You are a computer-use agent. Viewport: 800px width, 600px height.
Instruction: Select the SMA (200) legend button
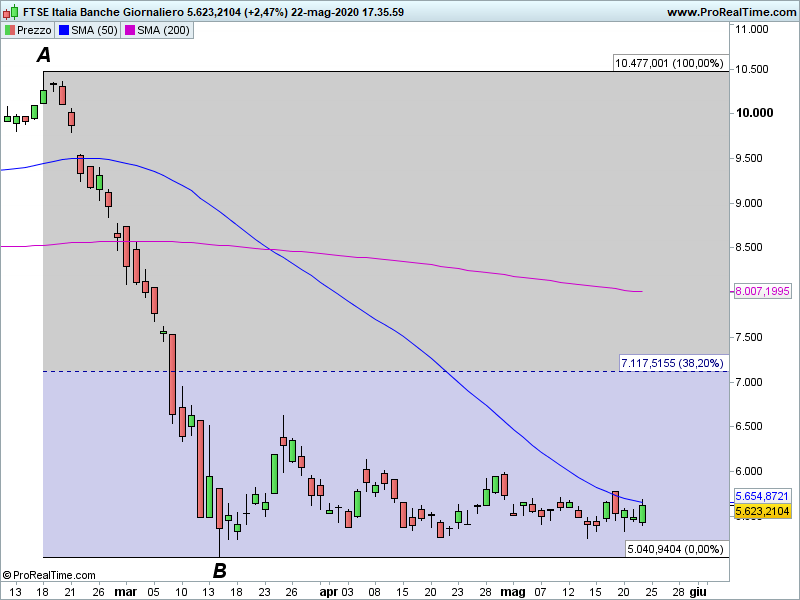click(x=157, y=30)
